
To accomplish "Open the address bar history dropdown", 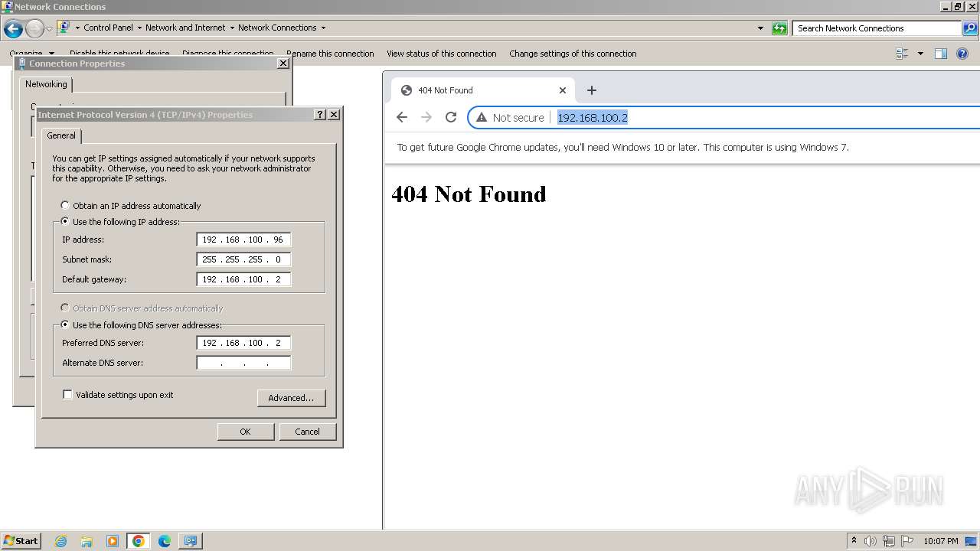I will [760, 28].
